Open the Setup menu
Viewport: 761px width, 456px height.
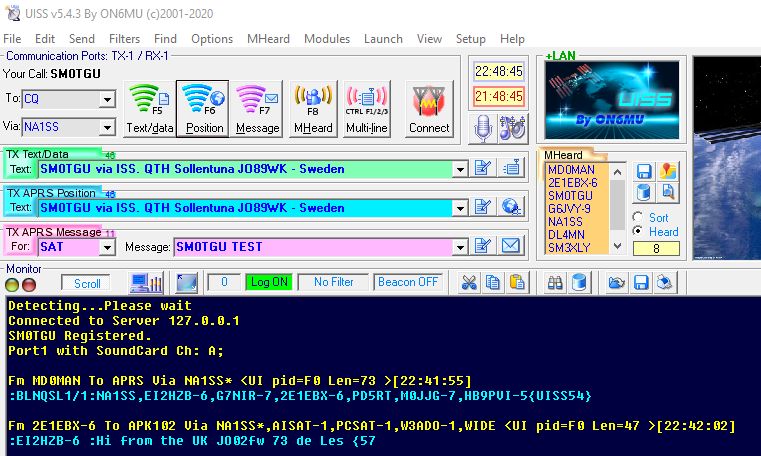470,39
